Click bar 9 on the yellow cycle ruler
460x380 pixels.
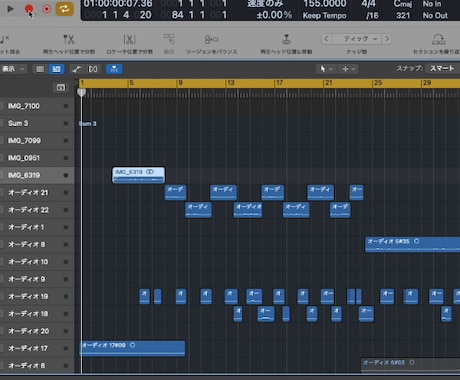click(x=180, y=83)
